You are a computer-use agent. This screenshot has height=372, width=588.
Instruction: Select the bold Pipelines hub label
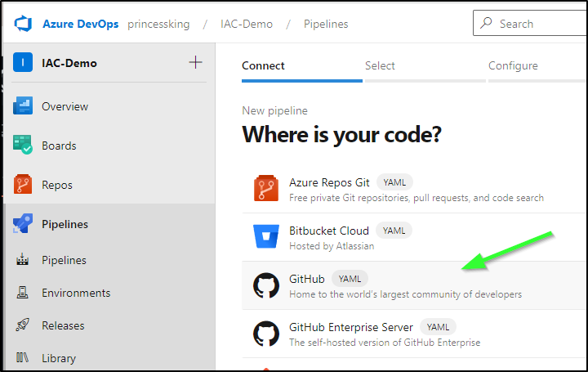point(65,224)
